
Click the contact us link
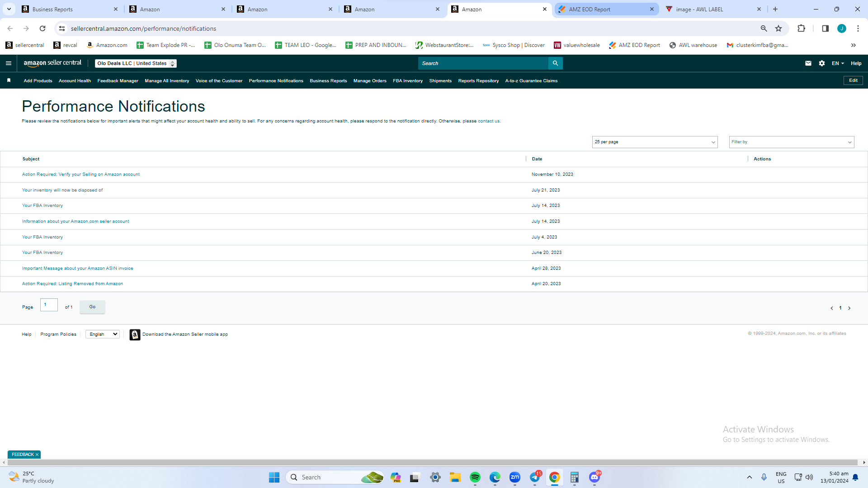(488, 121)
